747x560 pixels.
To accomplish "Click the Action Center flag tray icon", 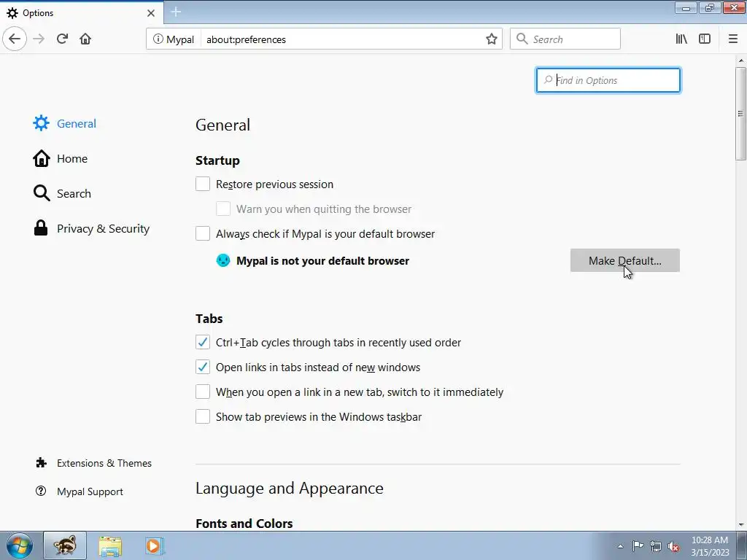I will click(x=638, y=546).
